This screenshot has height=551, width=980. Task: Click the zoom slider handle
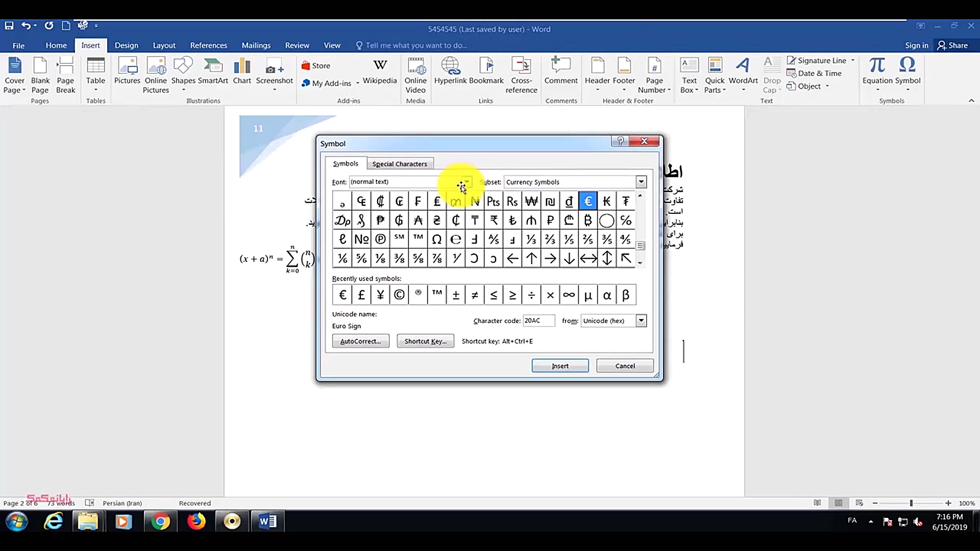pos(911,503)
